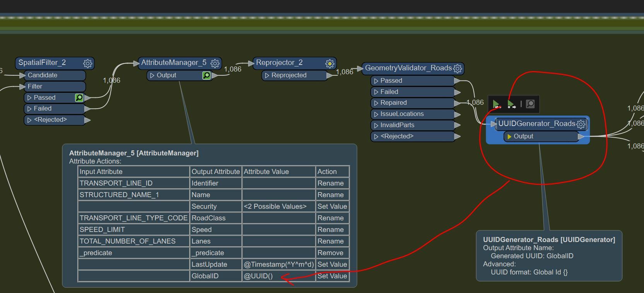Expand GeometryValidator Failed port attributes
Image resolution: width=644 pixels, height=293 pixels.
coord(376,92)
